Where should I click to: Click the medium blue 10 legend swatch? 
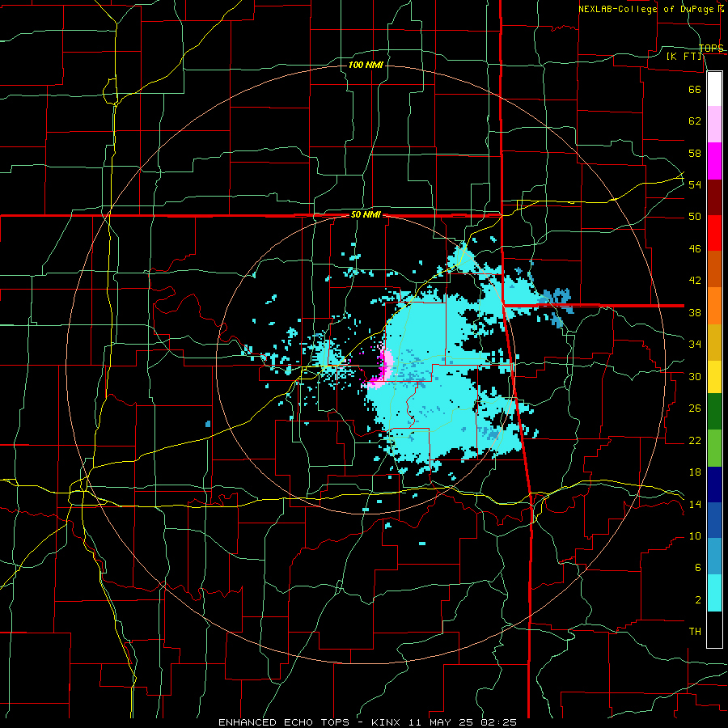click(x=714, y=520)
